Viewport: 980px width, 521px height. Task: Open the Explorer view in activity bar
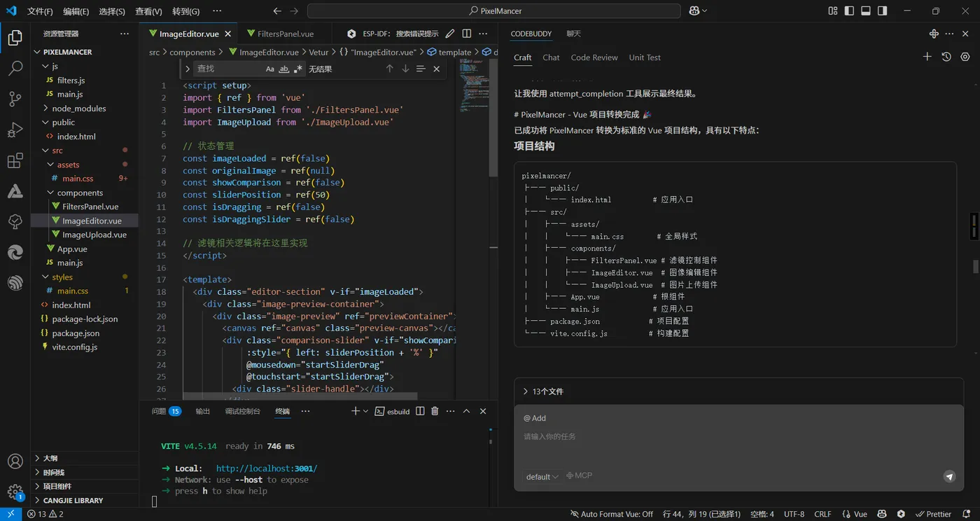pyautogui.click(x=15, y=39)
